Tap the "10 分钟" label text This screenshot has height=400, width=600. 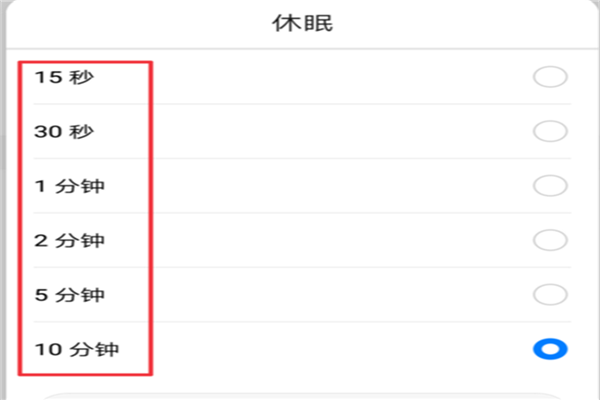[76, 349]
